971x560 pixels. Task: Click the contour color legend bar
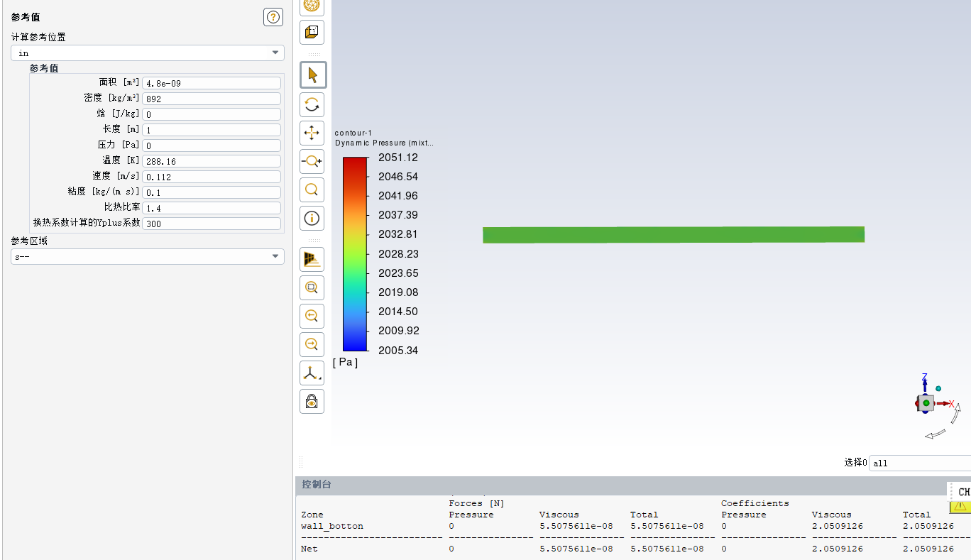[355, 254]
